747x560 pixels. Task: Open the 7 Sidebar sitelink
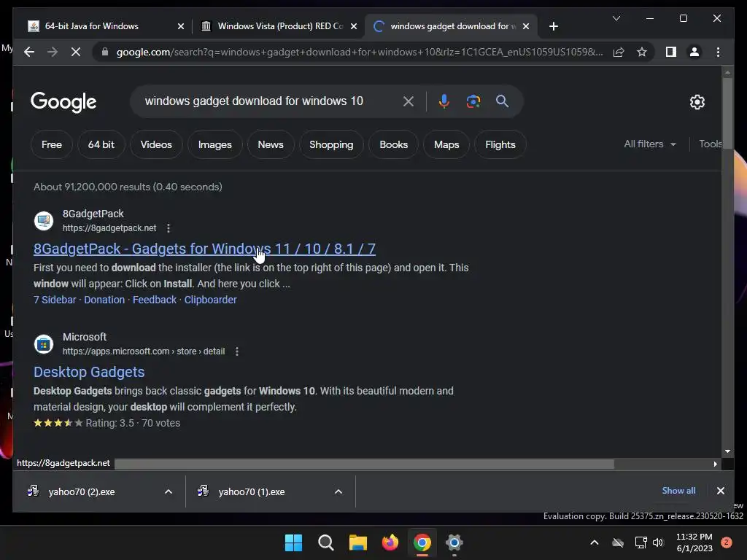[x=55, y=300]
